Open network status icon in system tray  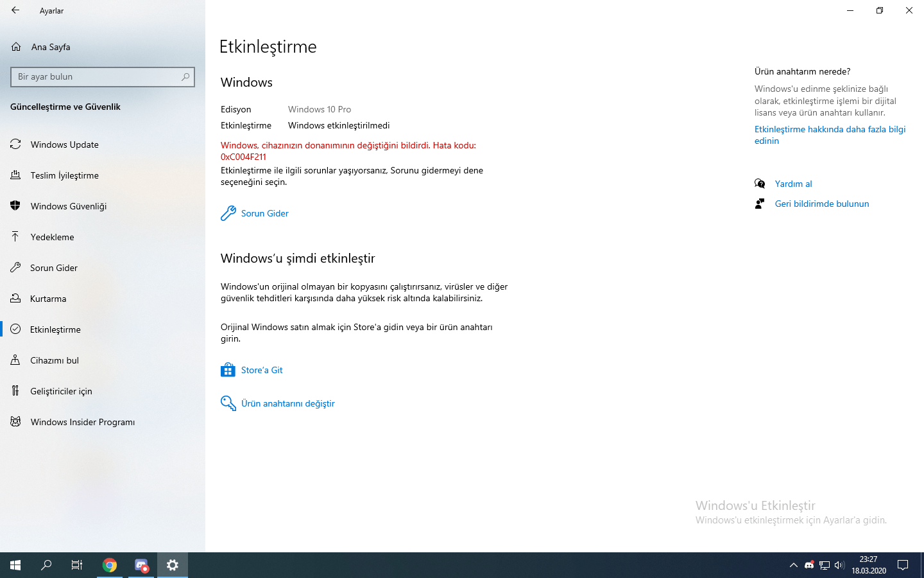[825, 565]
